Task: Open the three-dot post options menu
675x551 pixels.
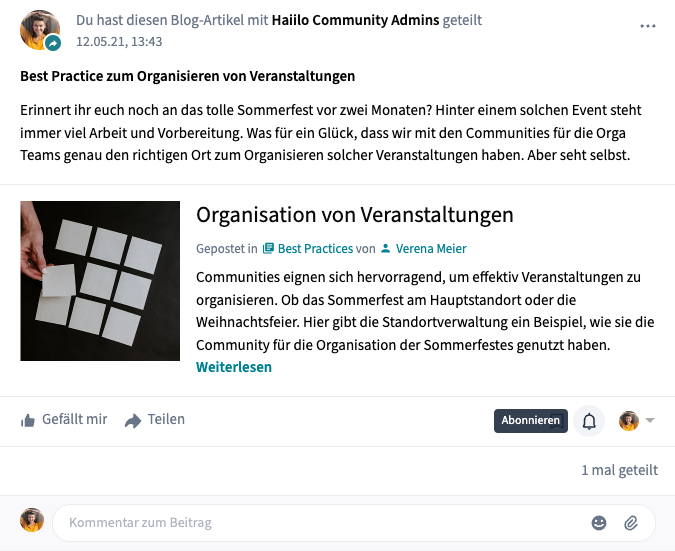Action: click(647, 26)
